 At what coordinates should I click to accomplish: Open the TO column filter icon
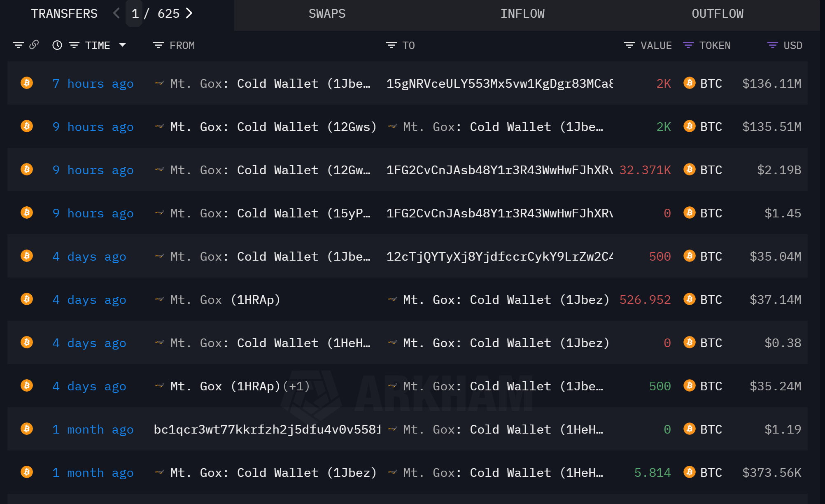click(391, 45)
